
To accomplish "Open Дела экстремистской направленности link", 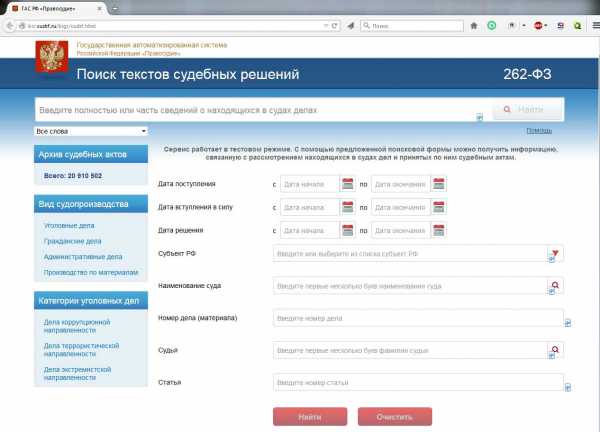I will pos(77,373).
